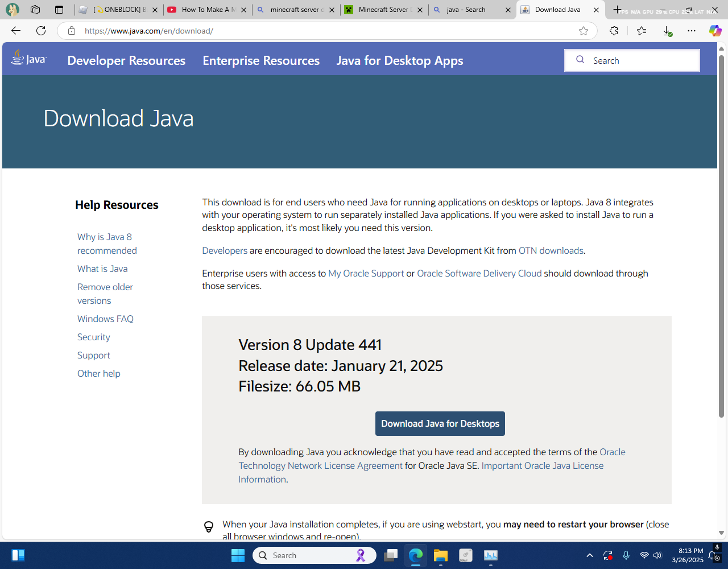Image resolution: width=728 pixels, height=569 pixels.
Task: Open the Windows FAQ link
Action: point(105,319)
